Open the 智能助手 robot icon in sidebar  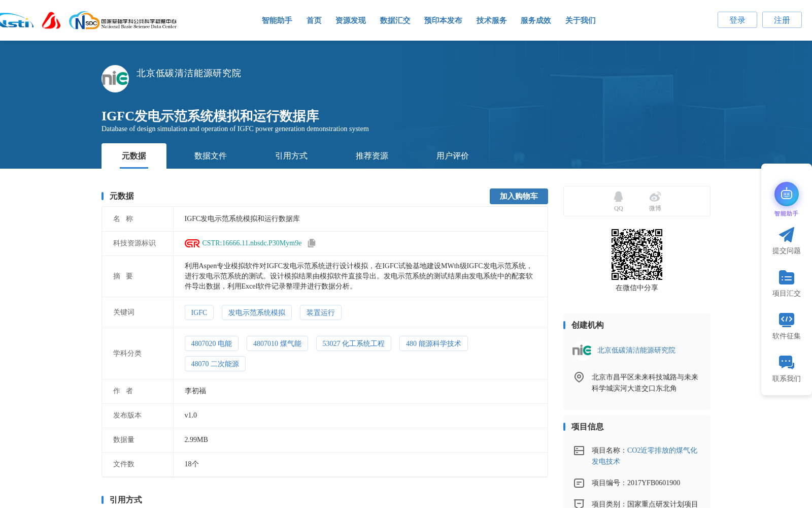786,194
